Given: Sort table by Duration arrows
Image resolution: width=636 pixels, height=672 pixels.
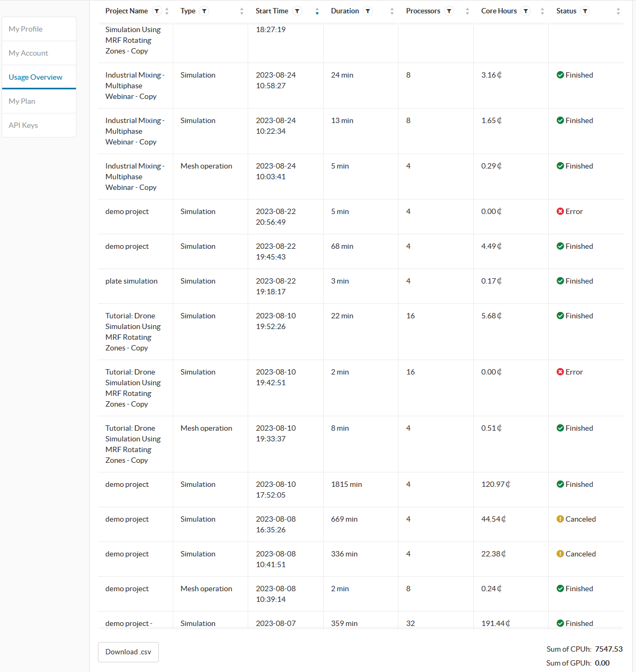Looking at the screenshot, I should tap(392, 11).
